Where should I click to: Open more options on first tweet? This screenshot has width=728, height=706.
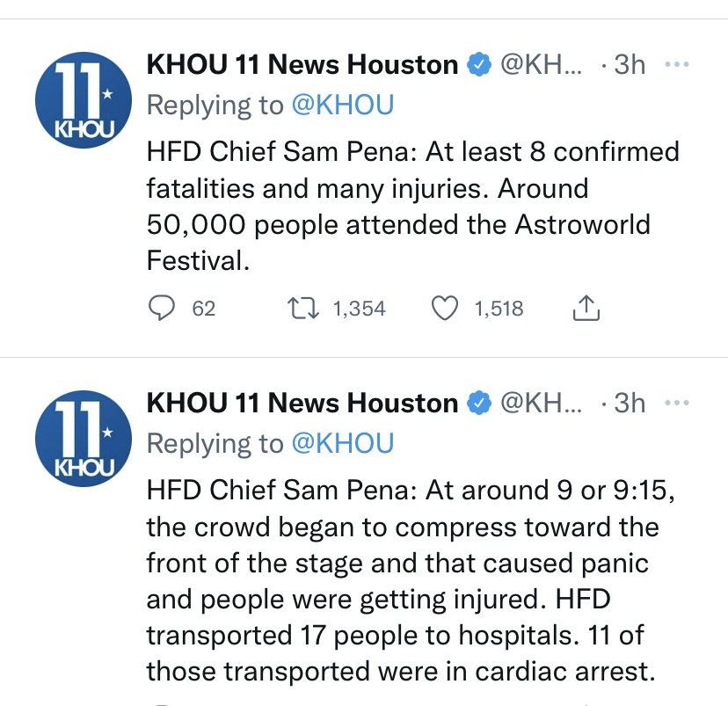point(677,64)
